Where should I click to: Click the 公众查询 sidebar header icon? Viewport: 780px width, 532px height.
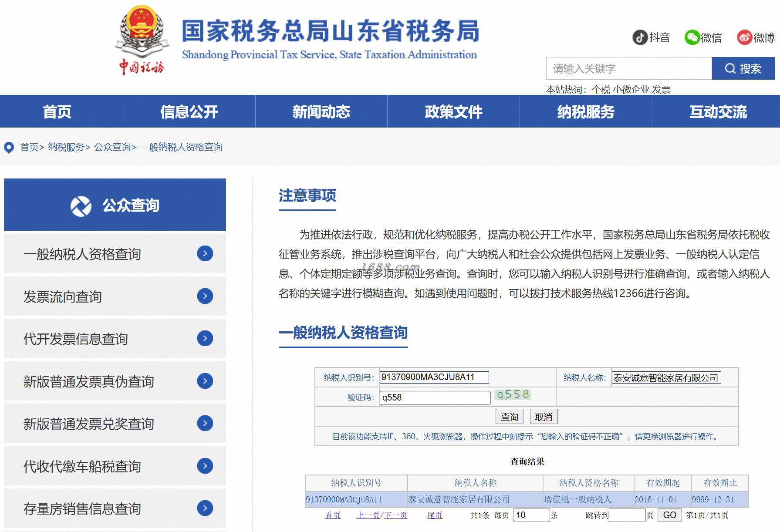(81, 206)
